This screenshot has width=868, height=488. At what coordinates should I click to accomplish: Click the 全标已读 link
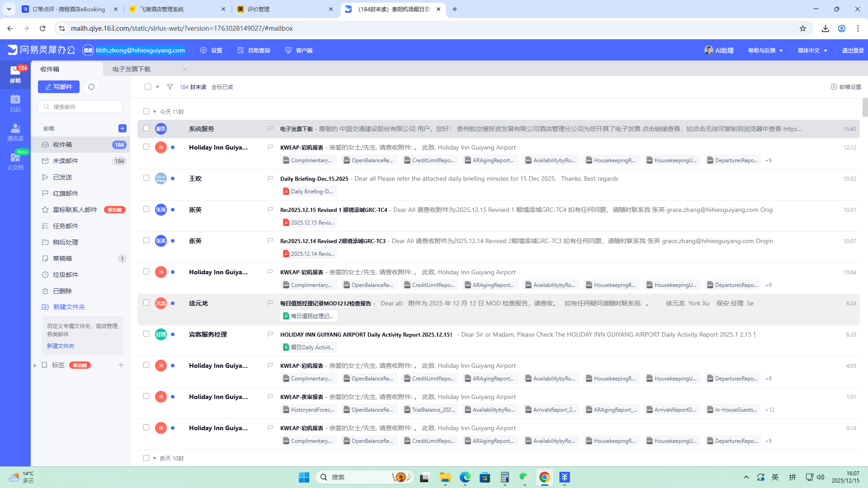pos(222,87)
